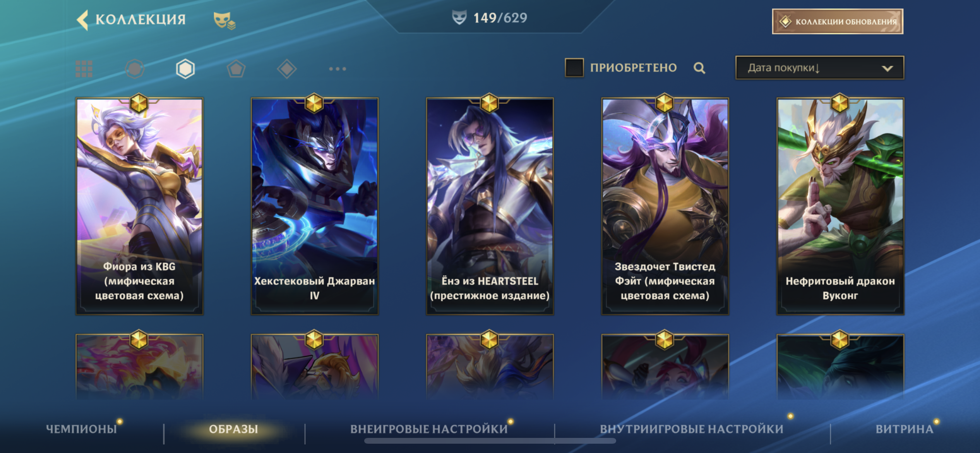Viewport: 980px width, 453px height.
Task: Expand the Дата покупки sorting dropdown
Action: tap(820, 68)
